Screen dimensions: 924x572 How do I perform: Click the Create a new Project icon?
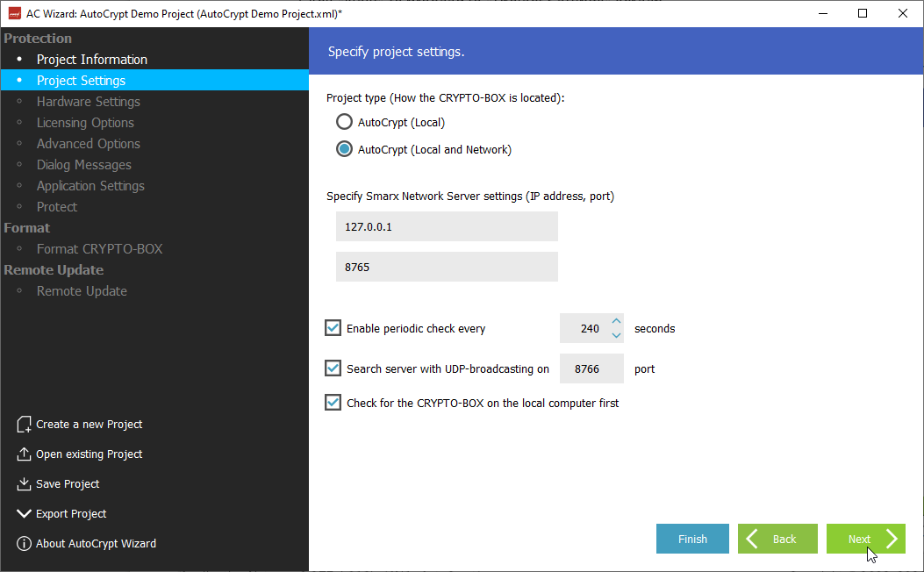pos(24,425)
